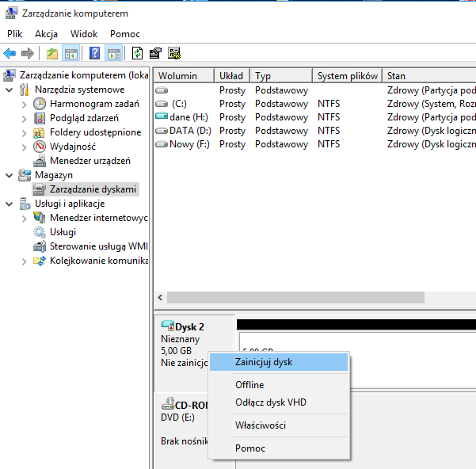This screenshot has width=476, height=469.
Task: Open the Pomoc menu in menu bar
Action: tap(125, 34)
